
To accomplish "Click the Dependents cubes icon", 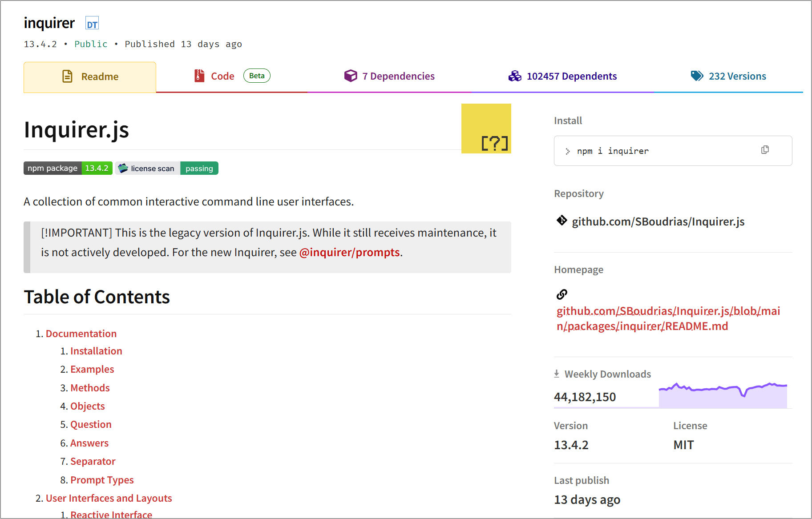I will tap(515, 76).
